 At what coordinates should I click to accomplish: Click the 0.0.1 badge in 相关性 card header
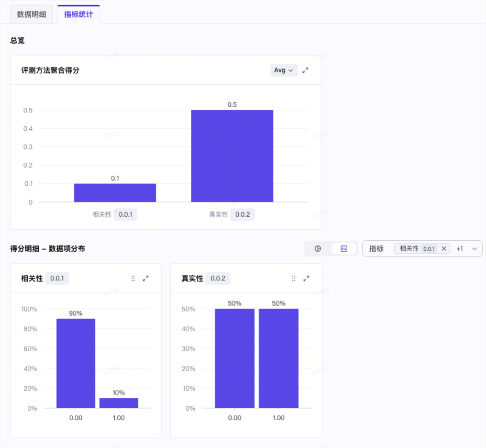(x=57, y=278)
